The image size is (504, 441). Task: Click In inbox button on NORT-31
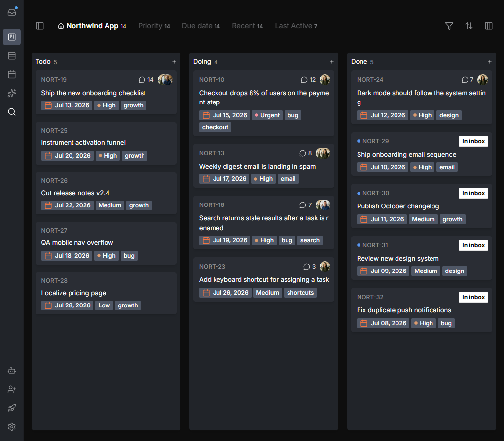pyautogui.click(x=473, y=245)
